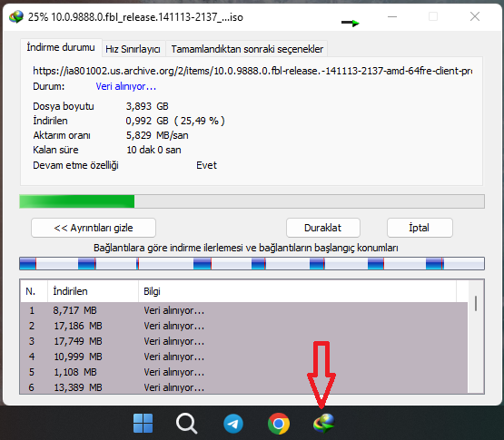The width and height of the screenshot is (504, 440).
Task: Click the green download progress bar
Action: 252,201
